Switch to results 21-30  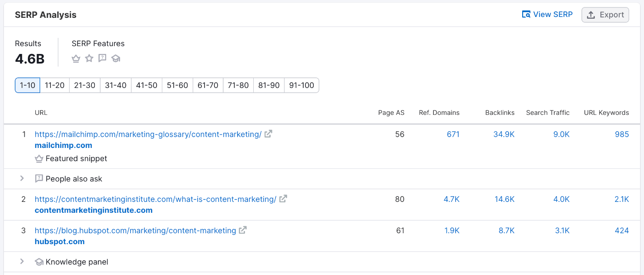tap(85, 85)
